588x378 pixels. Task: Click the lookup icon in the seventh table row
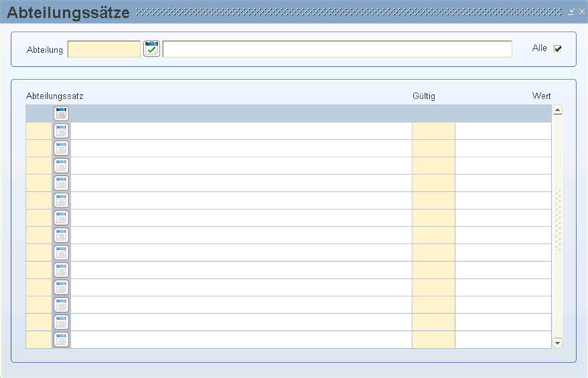click(61, 218)
